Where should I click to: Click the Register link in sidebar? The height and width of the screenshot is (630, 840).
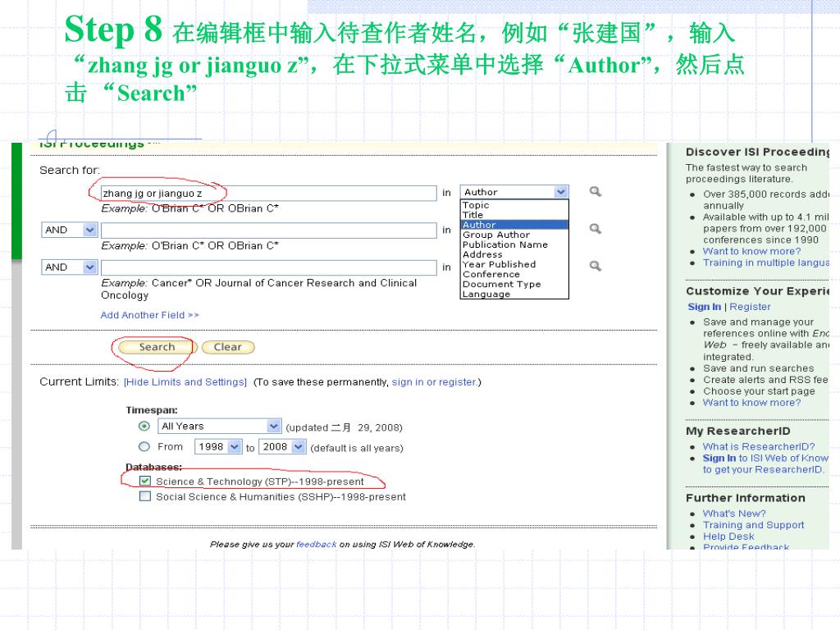(750, 307)
